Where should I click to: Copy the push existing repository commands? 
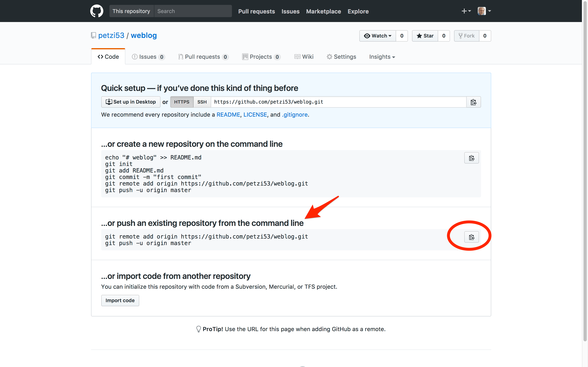pos(471,237)
